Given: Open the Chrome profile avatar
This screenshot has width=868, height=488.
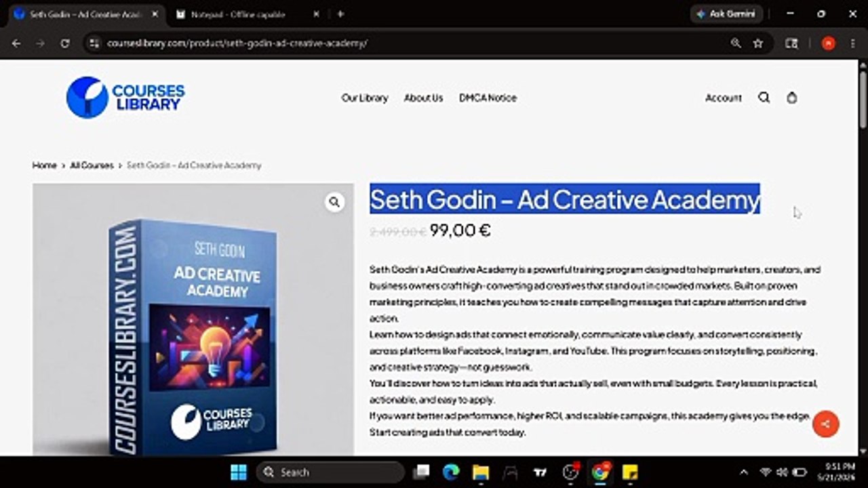Looking at the screenshot, I should pos(828,43).
